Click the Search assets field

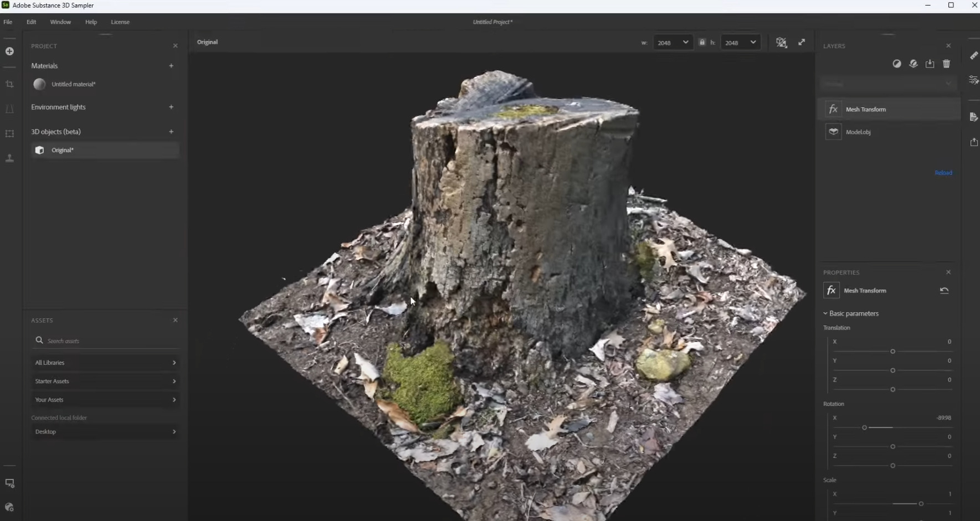tap(105, 341)
